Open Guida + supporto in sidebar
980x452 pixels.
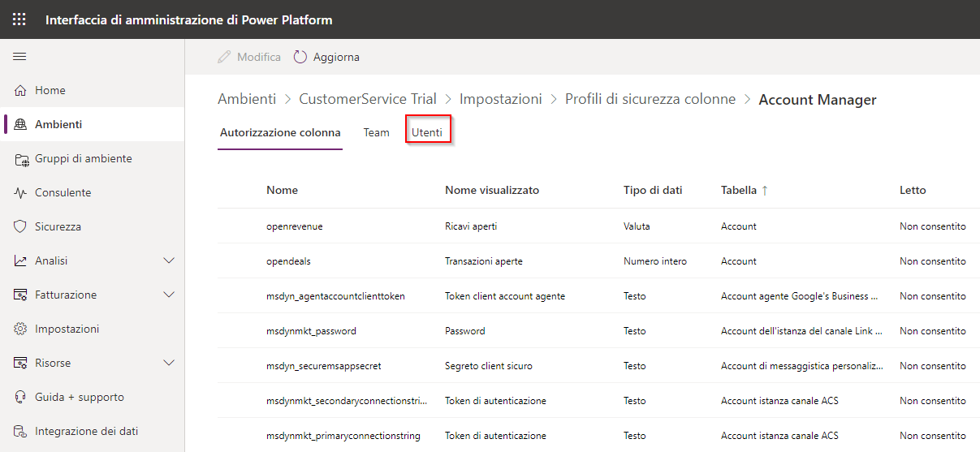(93, 397)
